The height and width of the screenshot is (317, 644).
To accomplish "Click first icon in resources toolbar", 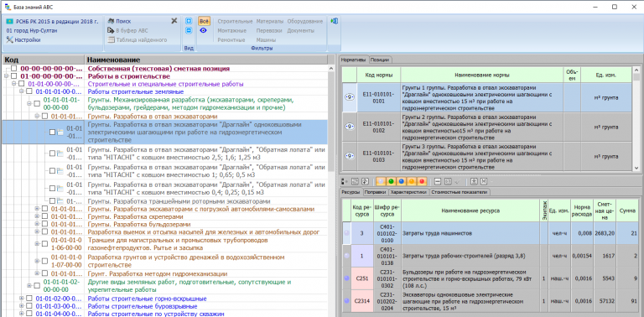I will click(x=345, y=181).
